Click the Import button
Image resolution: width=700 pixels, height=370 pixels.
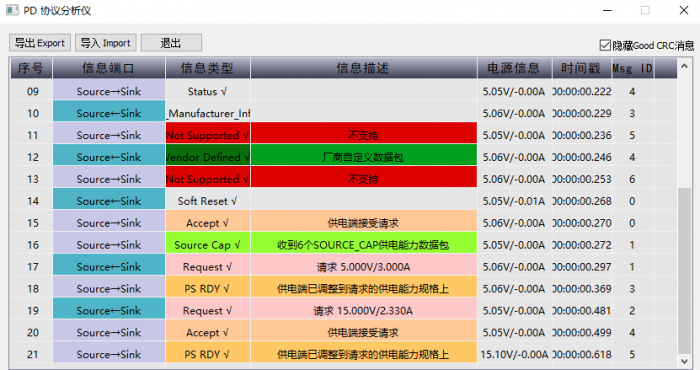click(x=106, y=43)
